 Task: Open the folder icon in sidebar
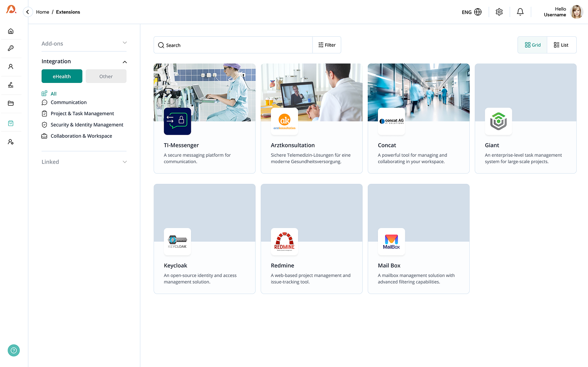point(11,103)
